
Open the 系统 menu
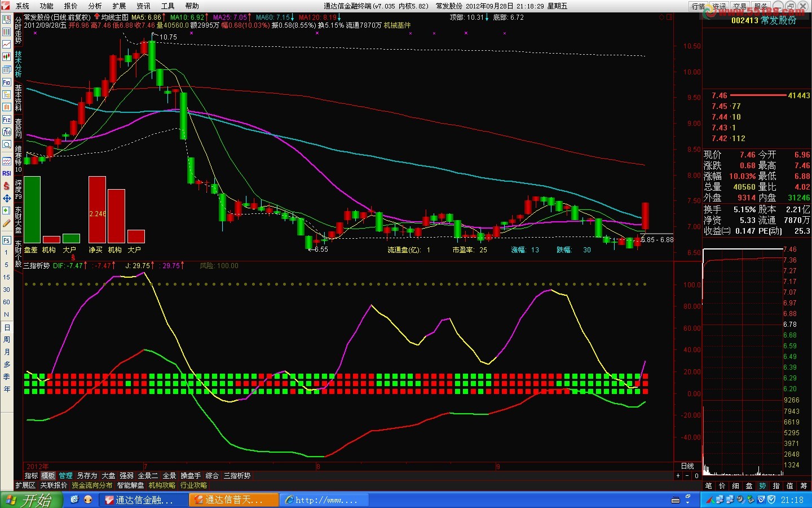23,6
